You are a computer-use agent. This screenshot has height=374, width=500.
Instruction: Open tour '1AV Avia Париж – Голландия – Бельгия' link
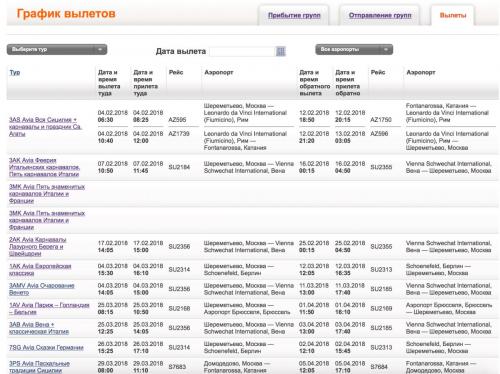pos(49,308)
